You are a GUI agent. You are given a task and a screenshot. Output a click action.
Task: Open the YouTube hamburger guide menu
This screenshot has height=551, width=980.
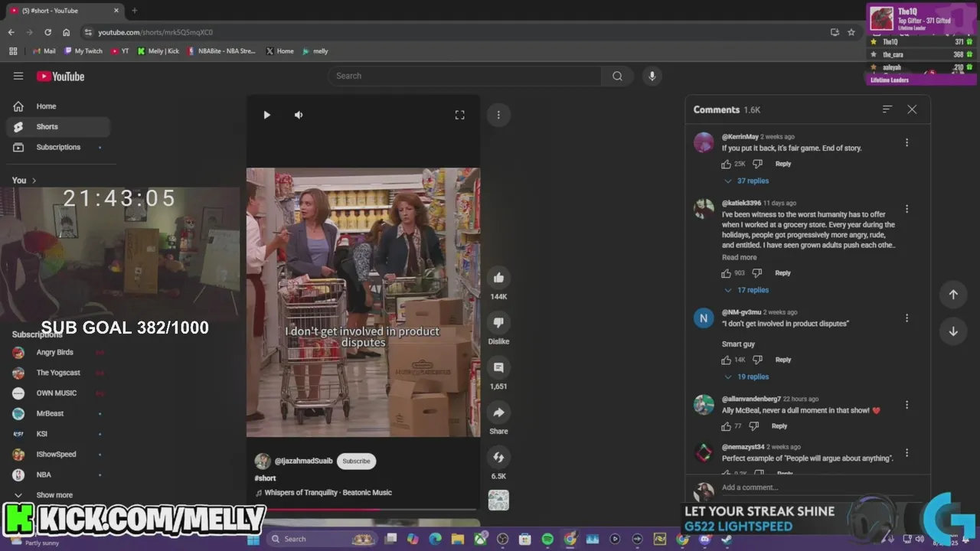(18, 76)
